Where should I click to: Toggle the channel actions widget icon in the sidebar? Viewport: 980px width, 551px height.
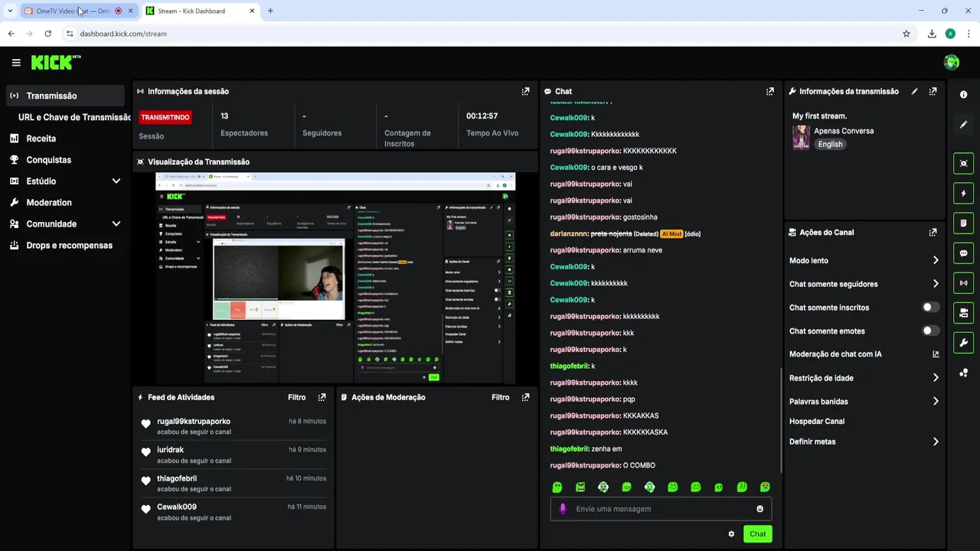(963, 312)
